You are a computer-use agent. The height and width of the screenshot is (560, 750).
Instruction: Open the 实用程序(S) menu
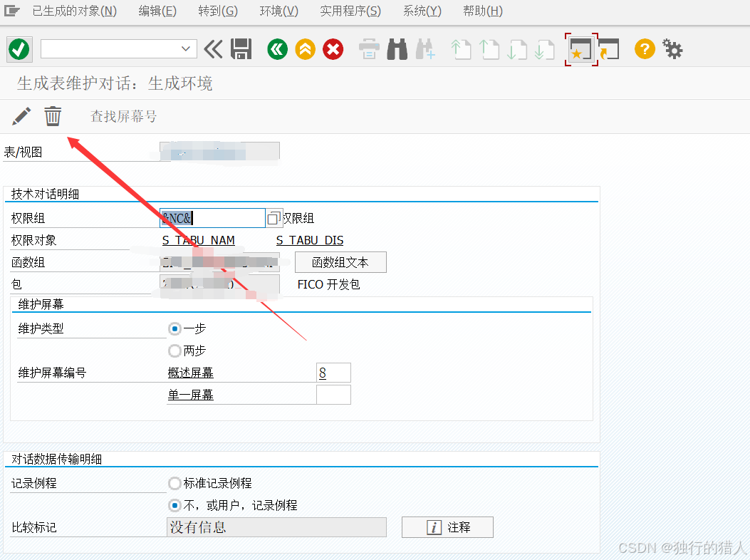pyautogui.click(x=350, y=11)
